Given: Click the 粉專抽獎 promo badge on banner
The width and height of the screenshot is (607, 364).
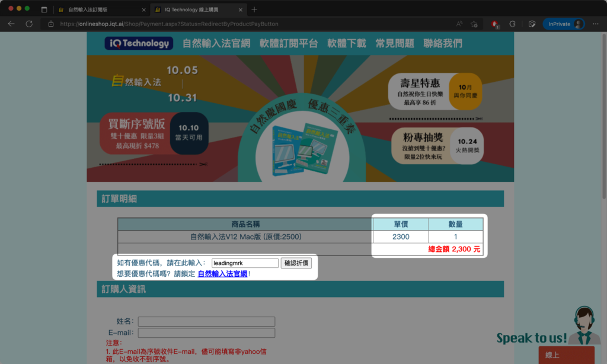Looking at the screenshot, I should 437,146.
